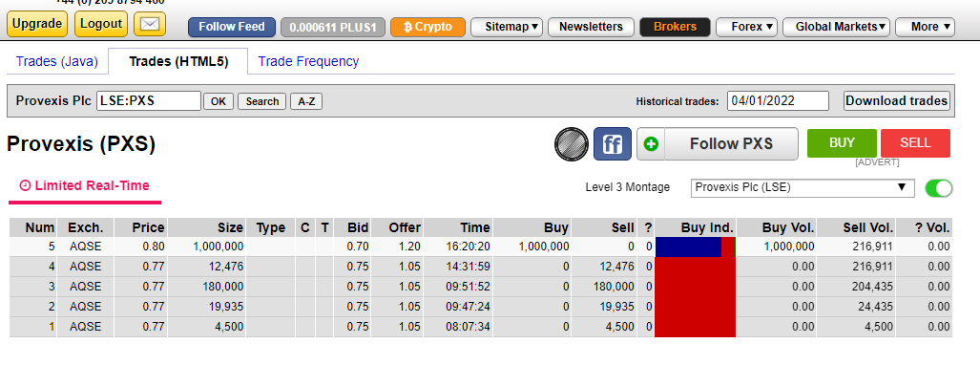Screen dimensions: 980x365
Task: Select the Trades (HTML5) tab
Action: tap(178, 61)
